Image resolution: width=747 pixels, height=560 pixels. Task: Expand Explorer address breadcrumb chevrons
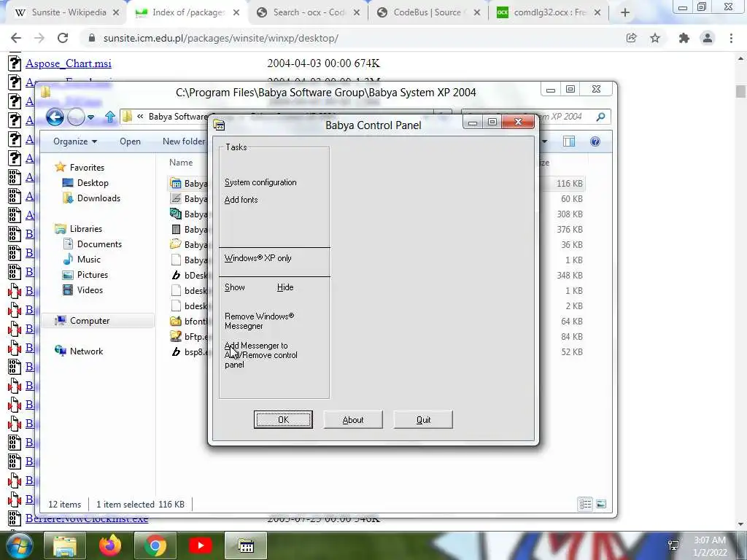(x=140, y=116)
